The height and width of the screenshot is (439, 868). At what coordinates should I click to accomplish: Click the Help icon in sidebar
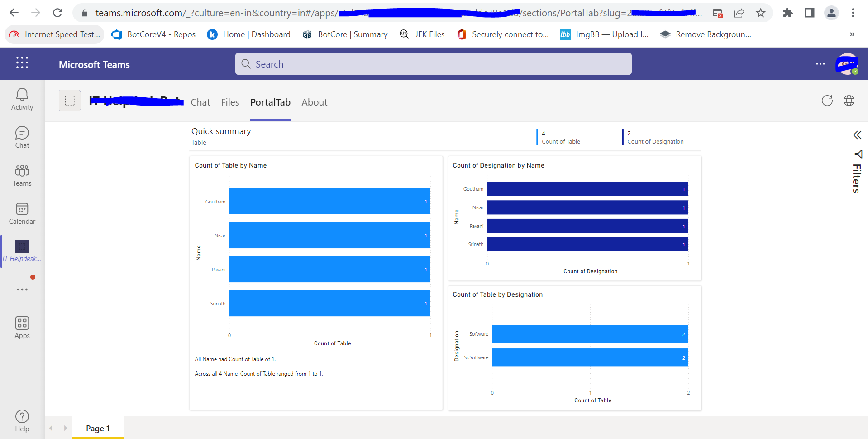click(x=22, y=420)
